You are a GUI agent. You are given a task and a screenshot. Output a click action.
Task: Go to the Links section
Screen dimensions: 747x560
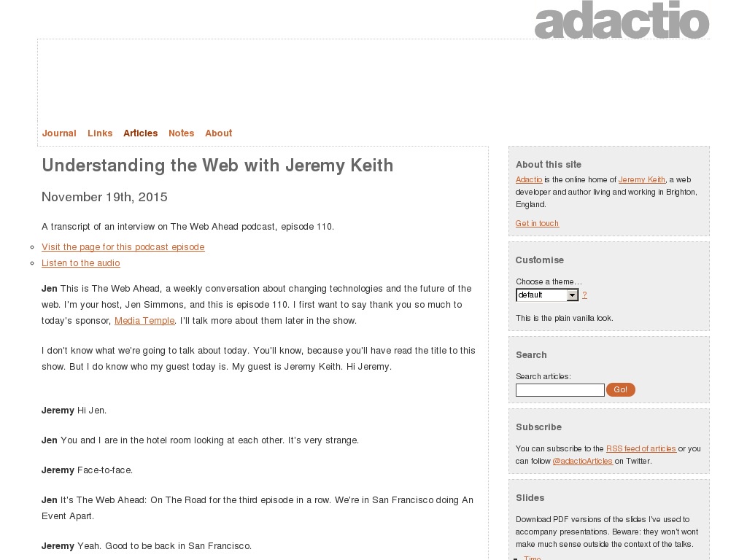(x=100, y=133)
